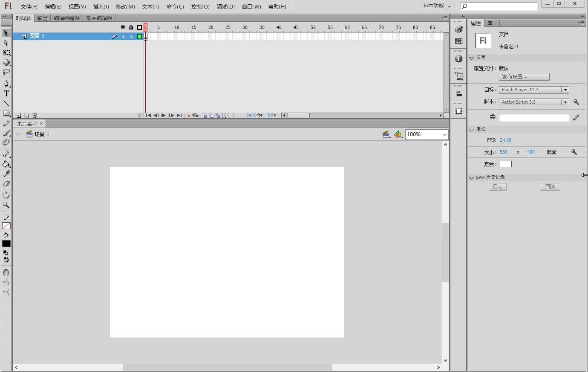
Task: Collapse the 属性 section triangle
Action: point(472,129)
